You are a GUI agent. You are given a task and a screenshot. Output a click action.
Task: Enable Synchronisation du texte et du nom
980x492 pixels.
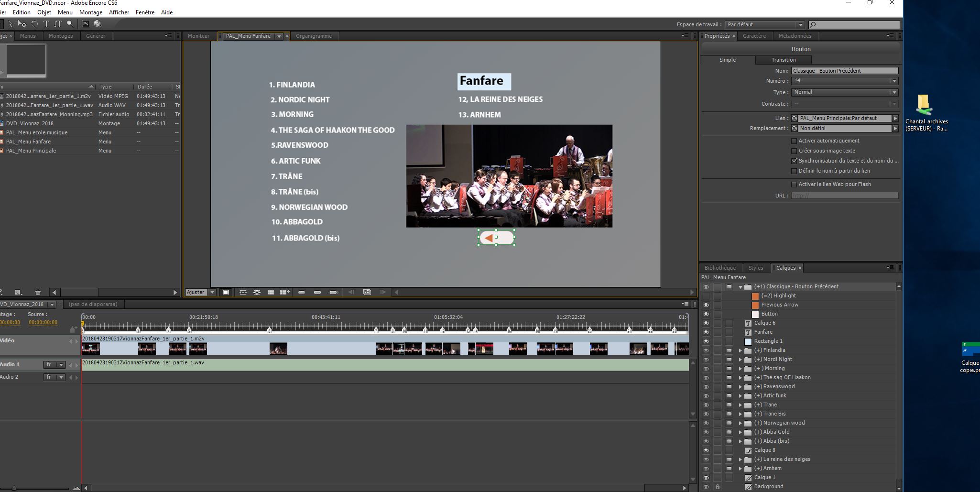tap(794, 161)
